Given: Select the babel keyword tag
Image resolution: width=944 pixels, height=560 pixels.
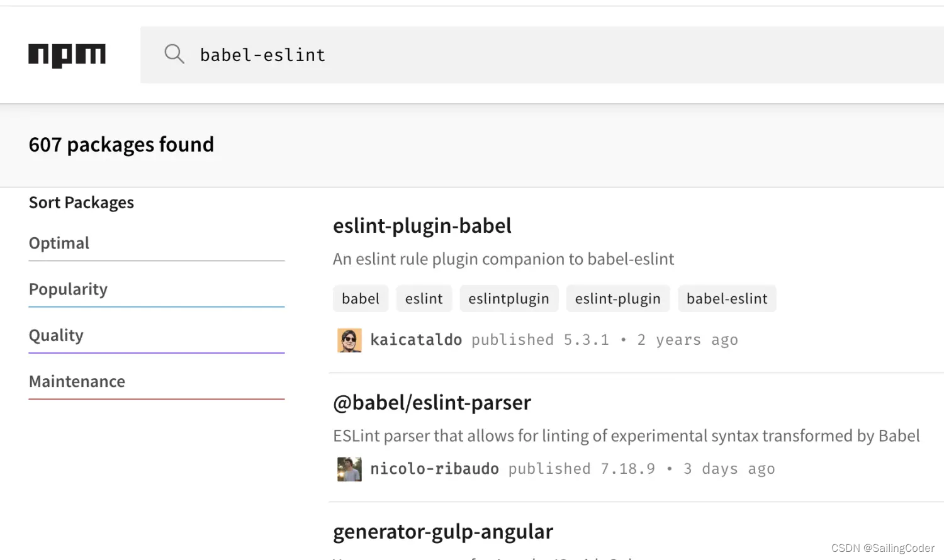Looking at the screenshot, I should point(361,299).
